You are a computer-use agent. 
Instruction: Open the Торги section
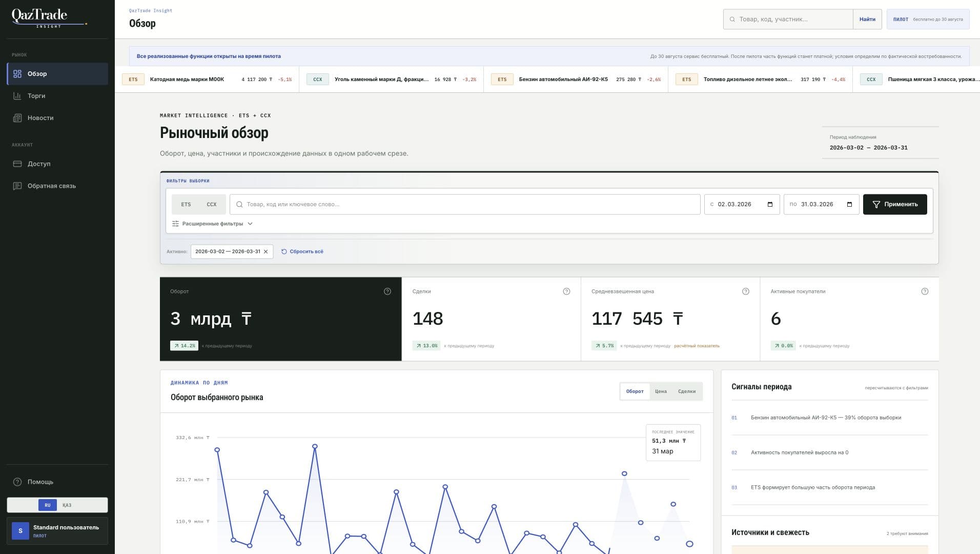pyautogui.click(x=57, y=96)
